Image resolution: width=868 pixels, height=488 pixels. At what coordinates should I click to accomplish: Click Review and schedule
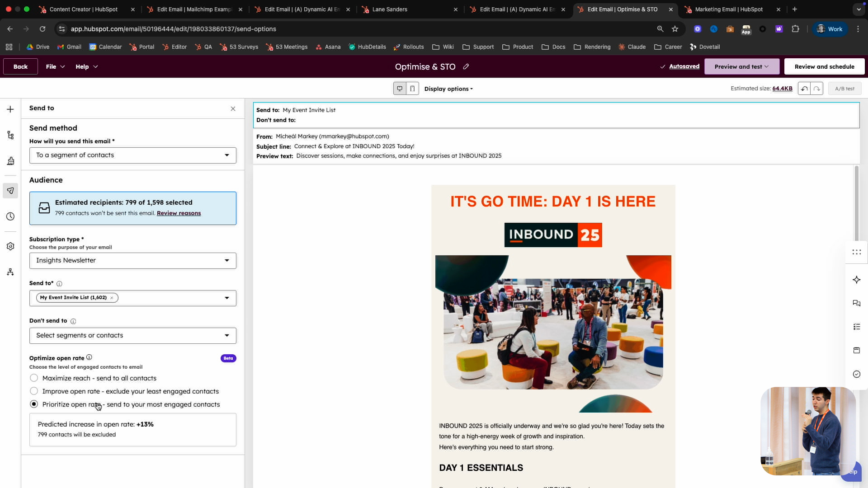tap(824, 66)
